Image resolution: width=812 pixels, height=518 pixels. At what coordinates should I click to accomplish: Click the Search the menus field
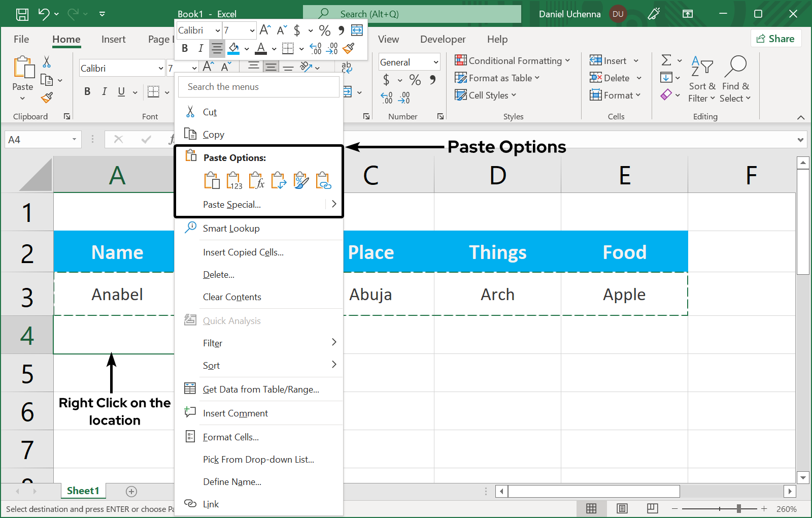point(259,87)
